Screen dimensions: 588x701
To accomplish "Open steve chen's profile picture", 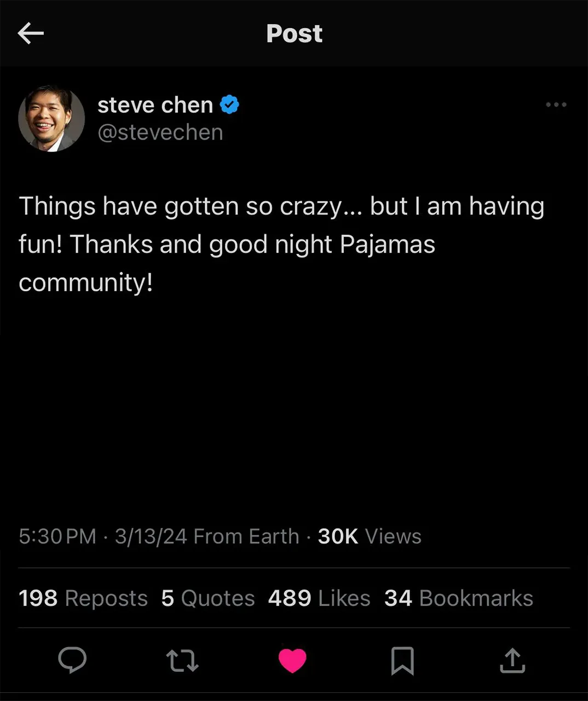I will point(51,118).
